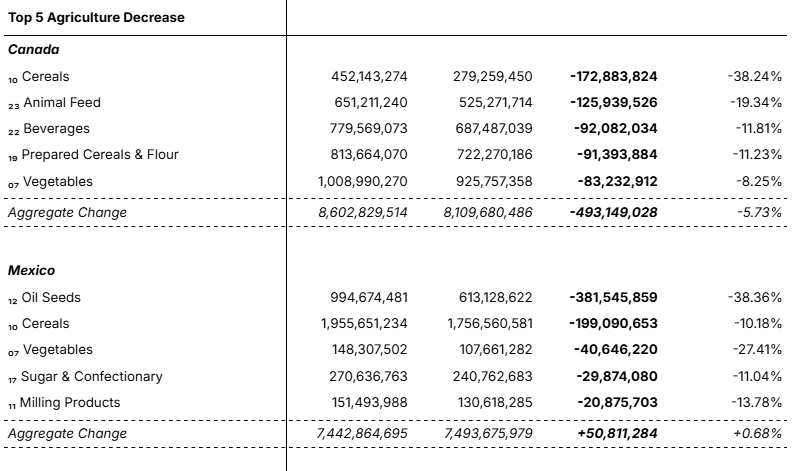Click Mexico aggregate value 7,493,675,979

(x=488, y=434)
